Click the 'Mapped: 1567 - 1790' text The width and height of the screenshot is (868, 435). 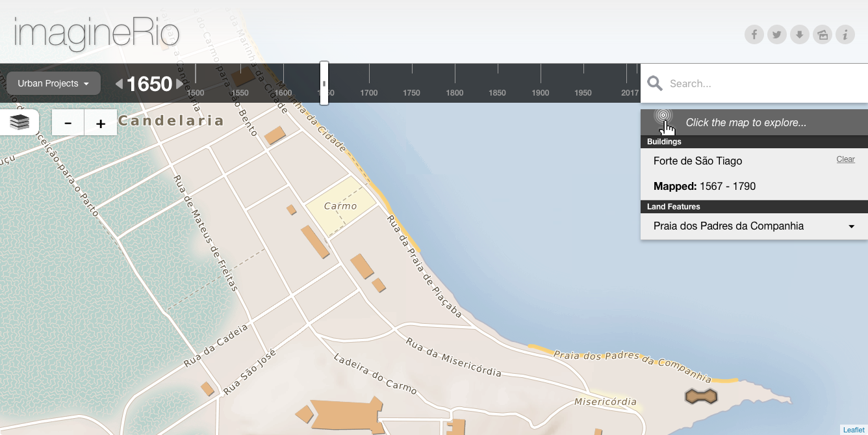704,187
